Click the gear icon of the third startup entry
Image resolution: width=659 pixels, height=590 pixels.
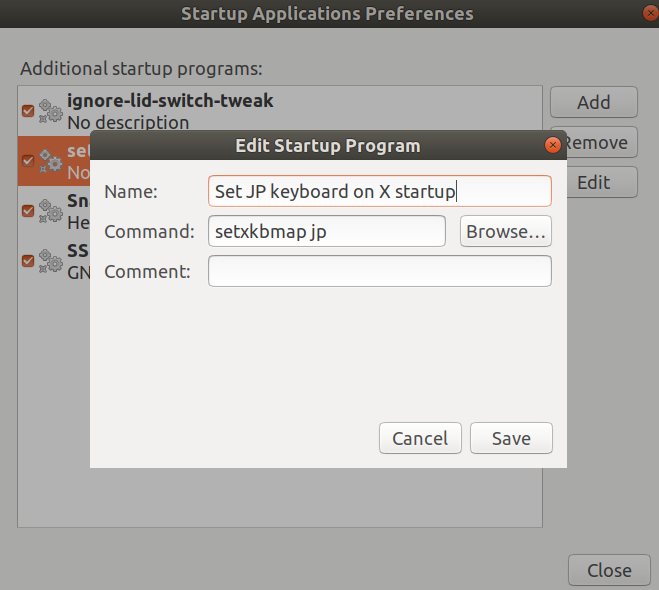[x=50, y=211]
